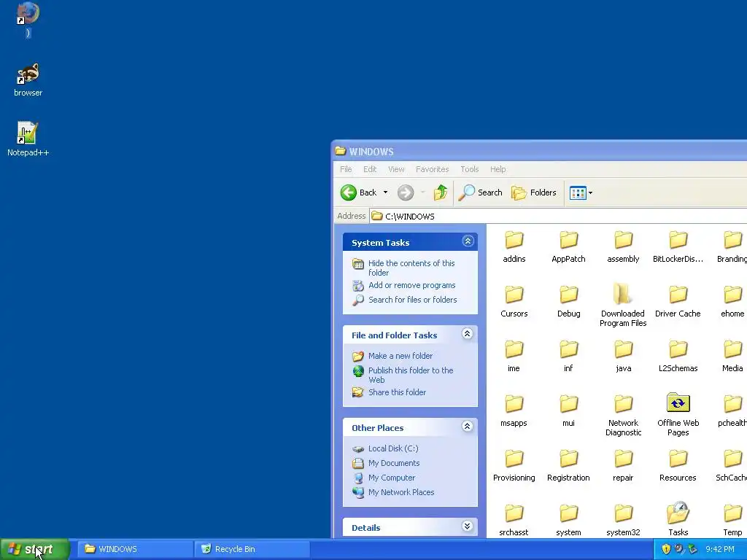This screenshot has height=560, width=747.
Task: Open the Views dropdown button
Action: coord(581,192)
